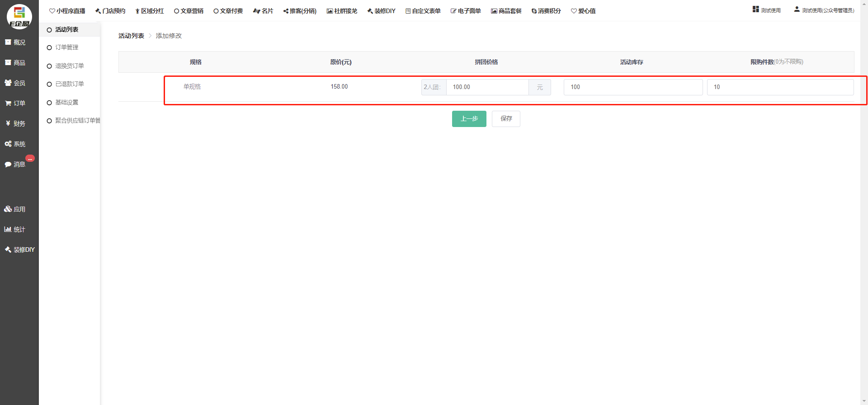Click the E企盈 logo avatar

pos(19,17)
